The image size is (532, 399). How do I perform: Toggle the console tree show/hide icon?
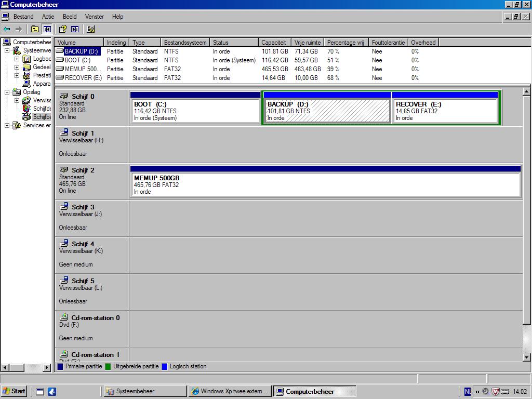coord(47,29)
